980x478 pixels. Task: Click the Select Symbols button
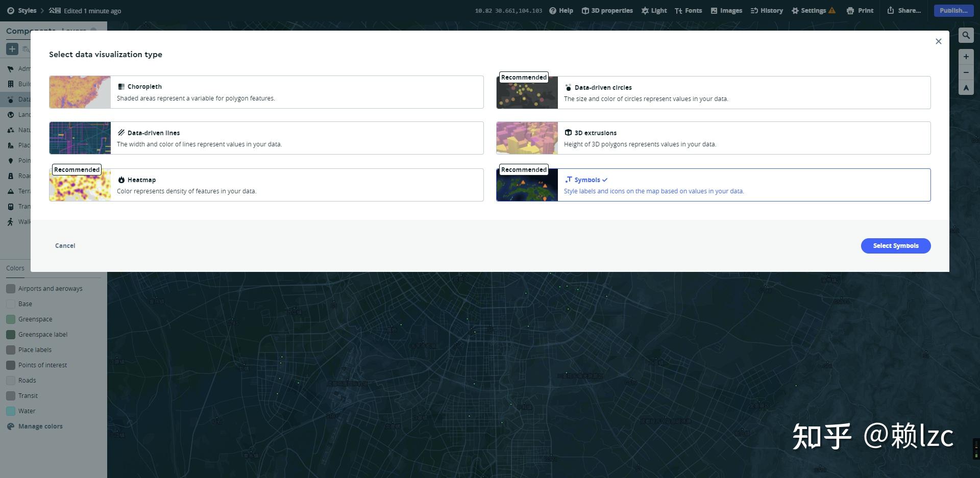[895, 245]
